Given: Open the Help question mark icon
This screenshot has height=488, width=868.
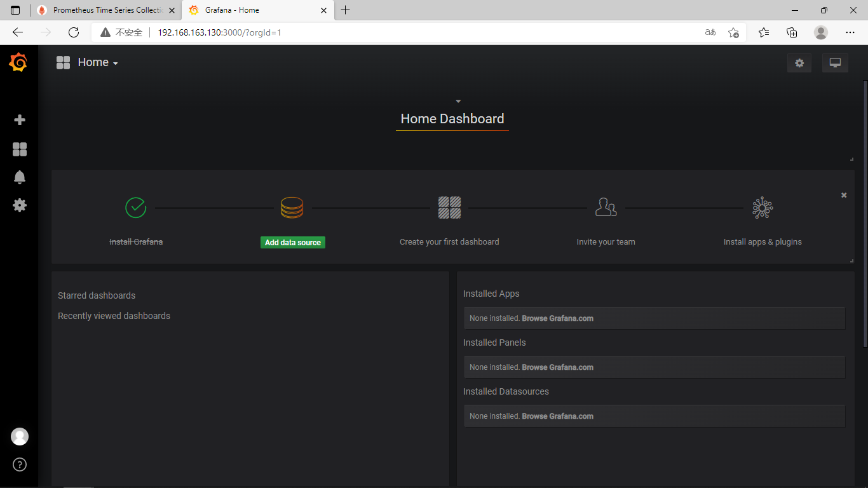Looking at the screenshot, I should tap(20, 464).
